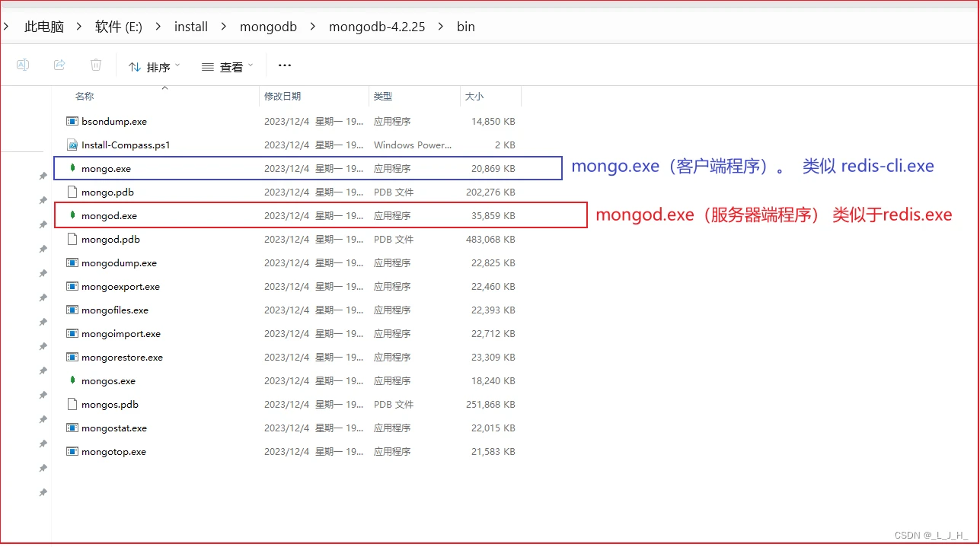Sort by 大小 column header

[x=474, y=97]
